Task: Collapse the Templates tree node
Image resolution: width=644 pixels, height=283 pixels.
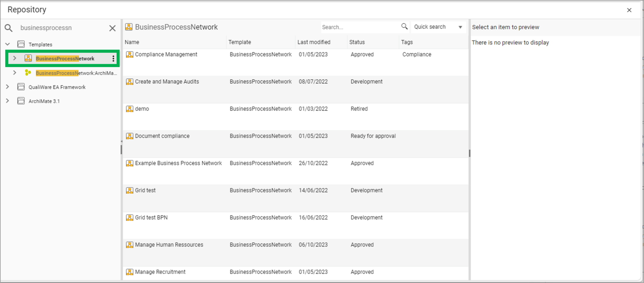Action: pos(8,44)
